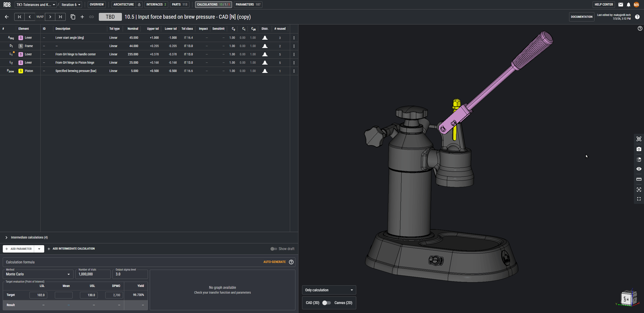This screenshot has width=644, height=313.
Task: Toggle visibility eye in viewer sidebar
Action: [x=639, y=169]
